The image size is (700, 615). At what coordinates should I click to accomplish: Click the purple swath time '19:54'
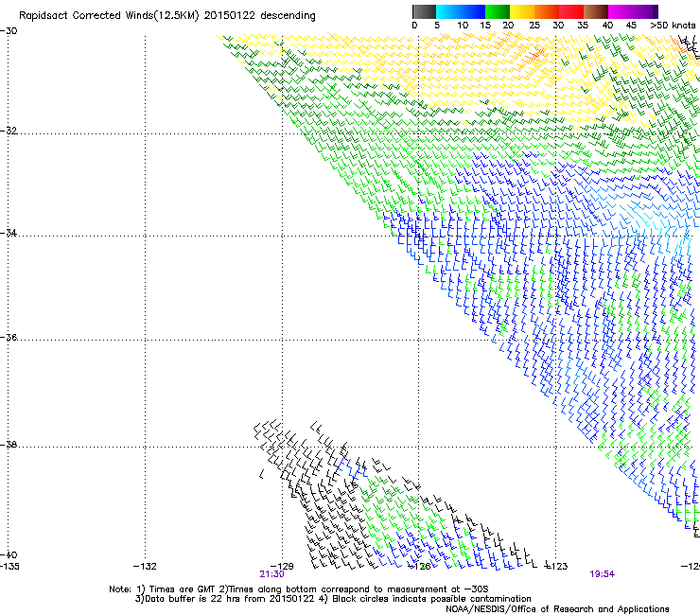click(x=603, y=574)
